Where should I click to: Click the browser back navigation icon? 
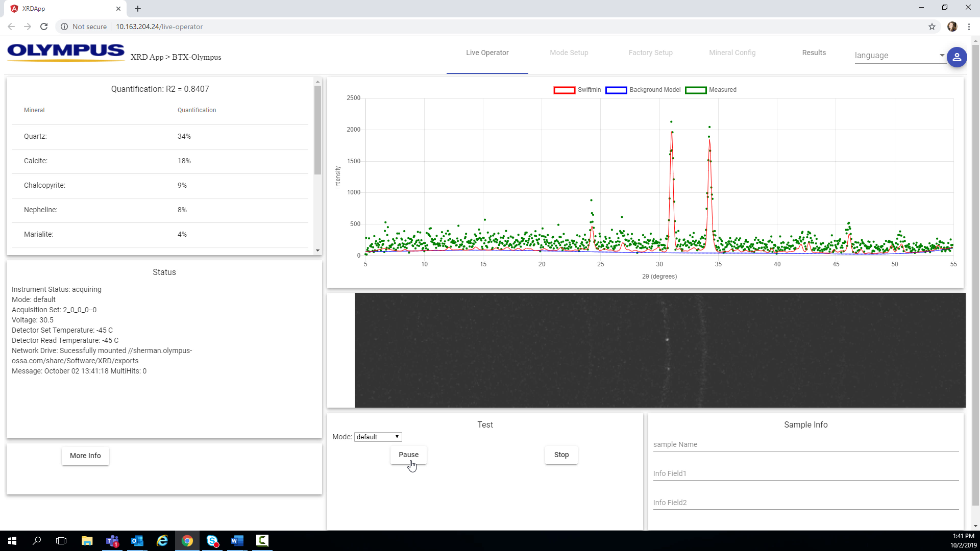click(x=12, y=26)
